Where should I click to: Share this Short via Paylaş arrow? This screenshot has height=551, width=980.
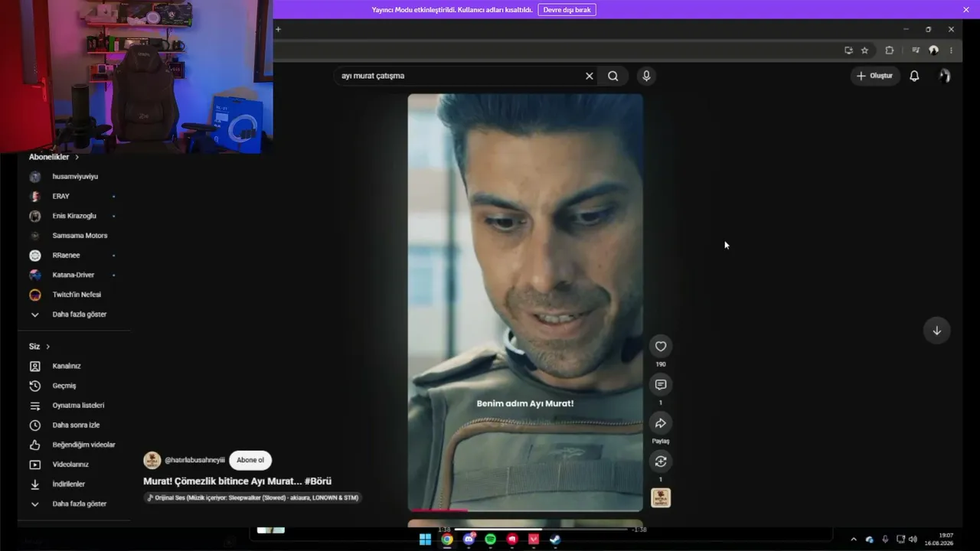coord(661,423)
